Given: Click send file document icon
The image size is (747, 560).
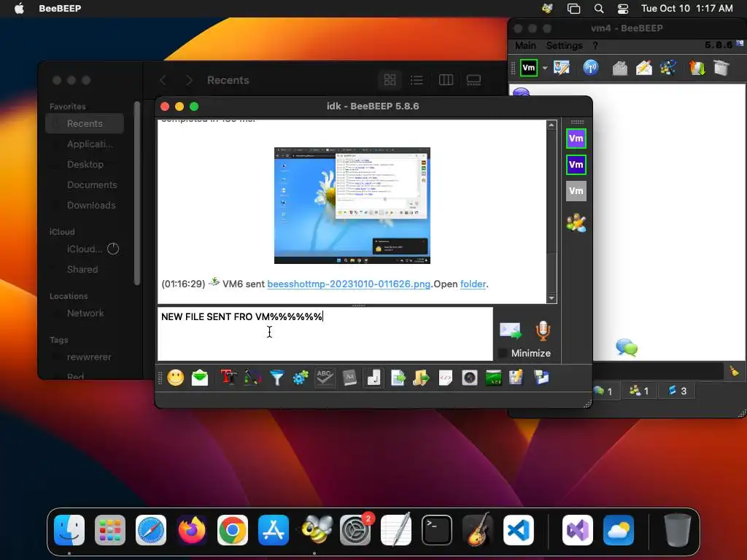Looking at the screenshot, I should pos(398,378).
